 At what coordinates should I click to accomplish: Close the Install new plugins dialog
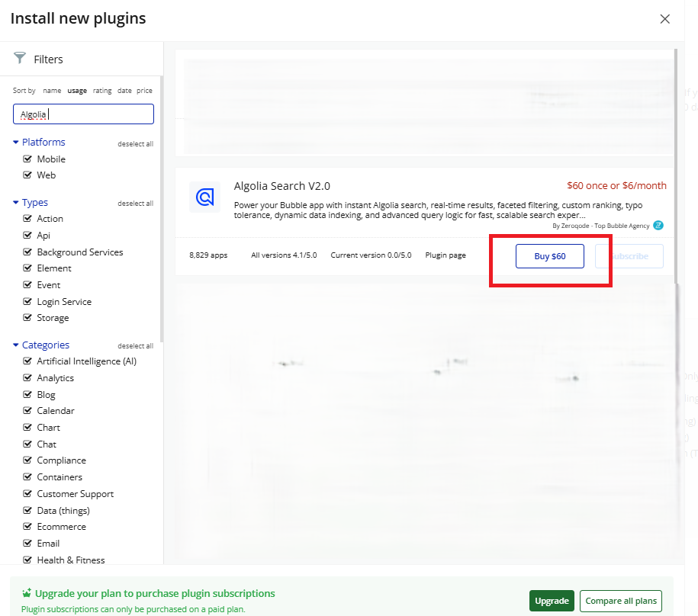664,19
